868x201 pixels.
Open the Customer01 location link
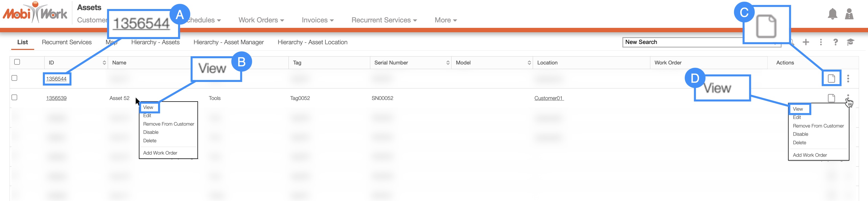[549, 98]
